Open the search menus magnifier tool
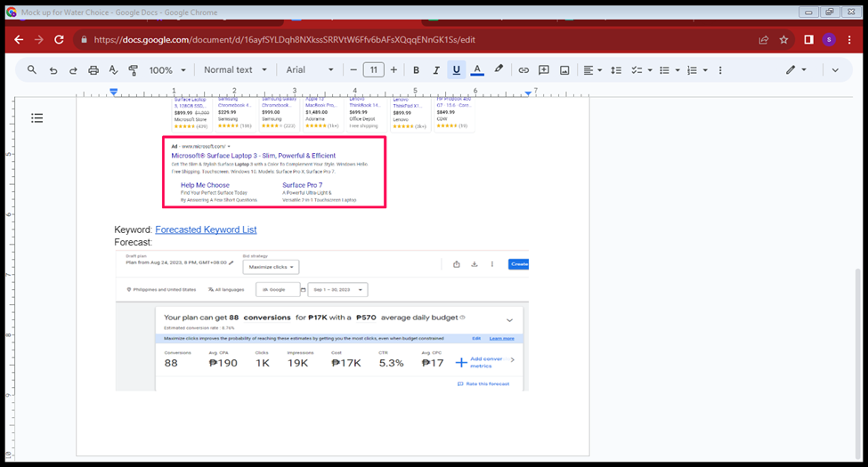 tap(32, 70)
